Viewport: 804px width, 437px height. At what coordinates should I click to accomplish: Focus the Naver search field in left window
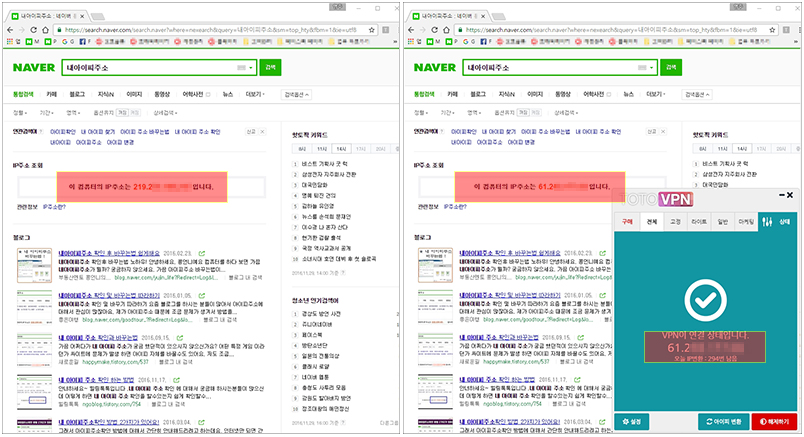pos(159,68)
